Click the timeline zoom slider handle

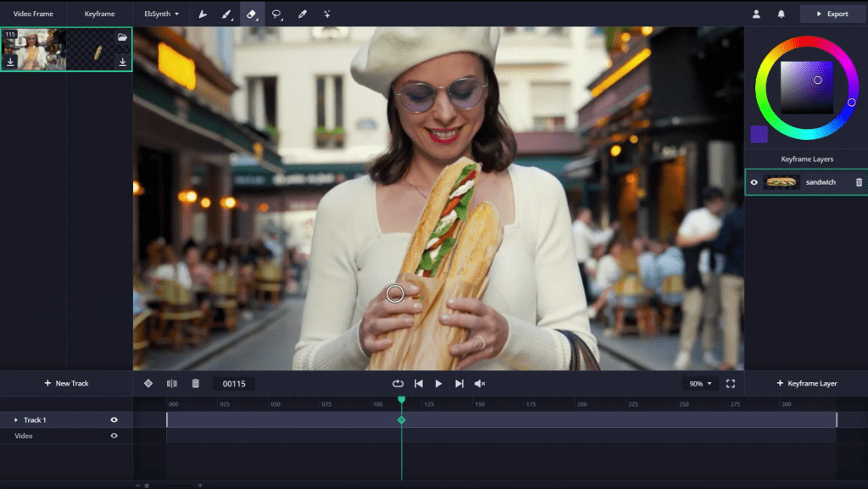tap(147, 485)
